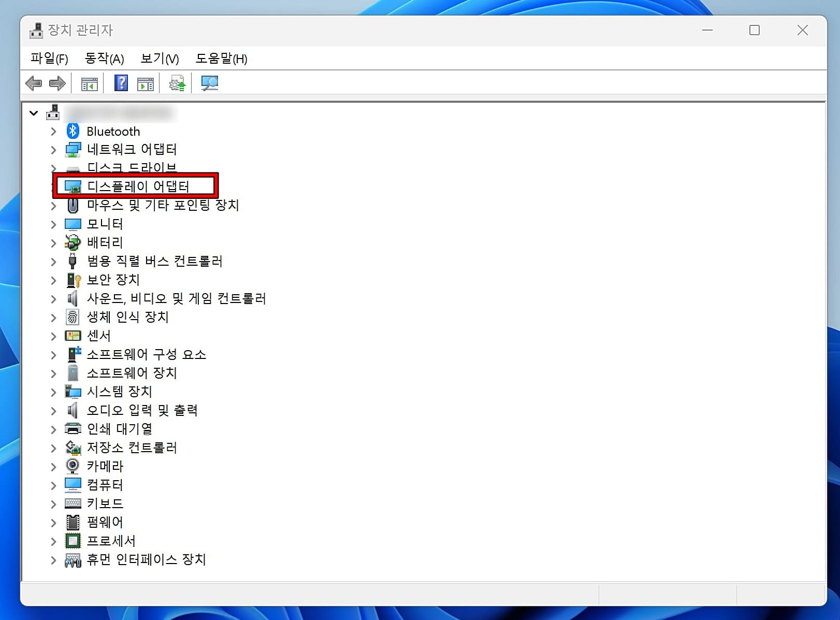Select the USB icon for 범용 직렬 버스 컨트롤러
Viewport: 840px width, 620px height.
(73, 261)
